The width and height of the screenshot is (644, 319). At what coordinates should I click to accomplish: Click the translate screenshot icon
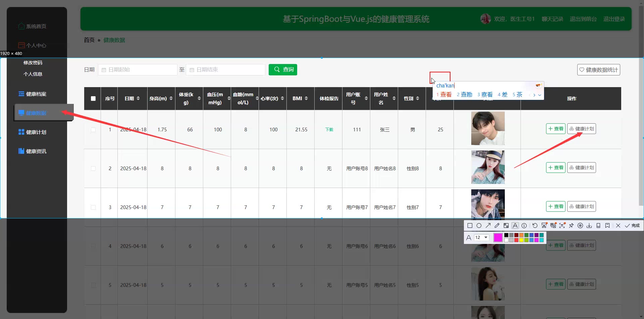pos(553,226)
